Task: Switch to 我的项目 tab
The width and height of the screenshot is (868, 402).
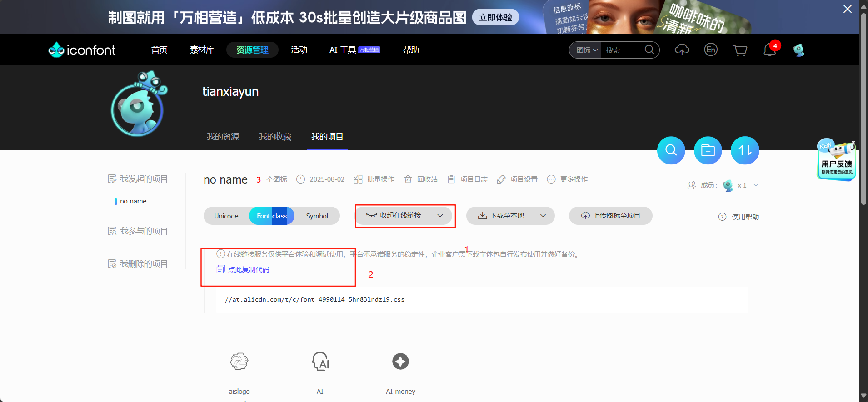Action: pyautogui.click(x=327, y=137)
